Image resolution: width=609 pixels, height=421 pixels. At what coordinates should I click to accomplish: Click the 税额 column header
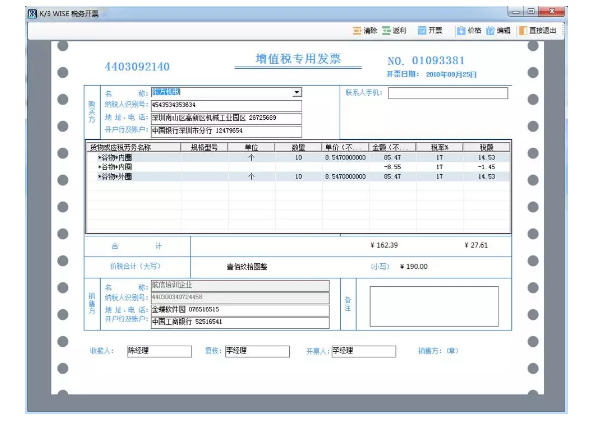486,147
